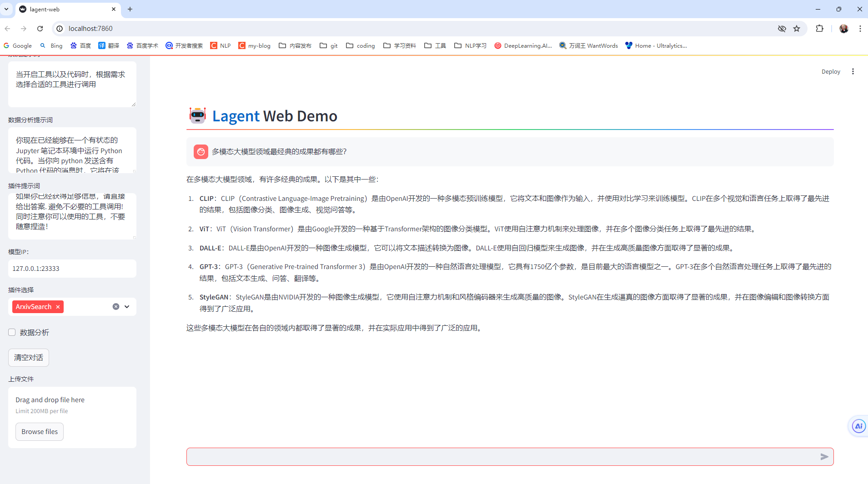Send the chat message with arrow icon

tap(824, 457)
